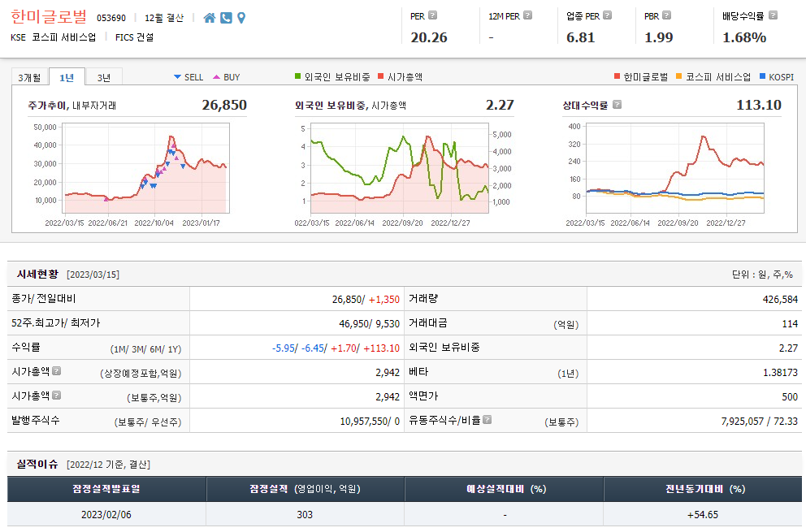The height and width of the screenshot is (532, 806).
Task: Click orange 코스피 서비스업 legend swatch
Action: 679,76
